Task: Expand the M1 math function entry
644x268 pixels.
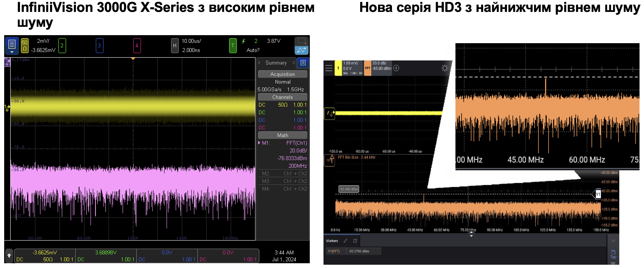Action: 259,143
